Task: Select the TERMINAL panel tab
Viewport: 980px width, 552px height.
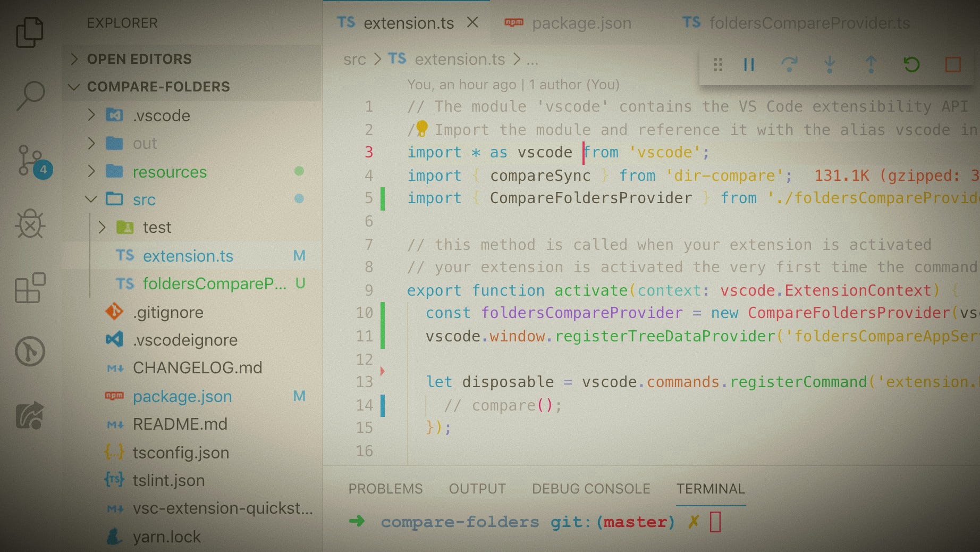Action: (x=711, y=489)
